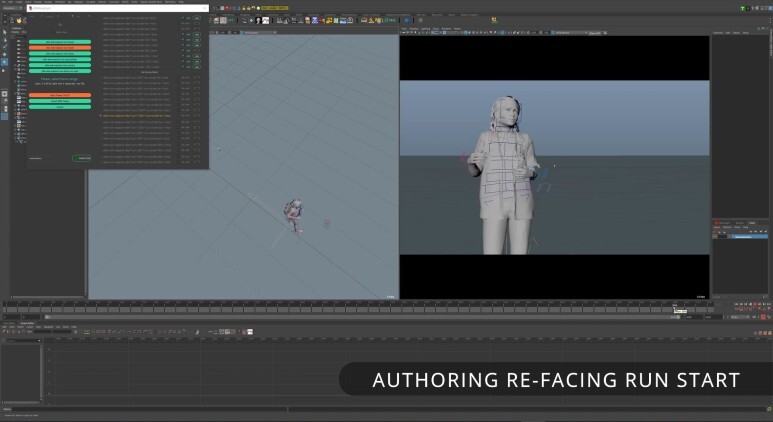This screenshot has width=773, height=422.
Task: Open the File menu
Action: (4, 2)
